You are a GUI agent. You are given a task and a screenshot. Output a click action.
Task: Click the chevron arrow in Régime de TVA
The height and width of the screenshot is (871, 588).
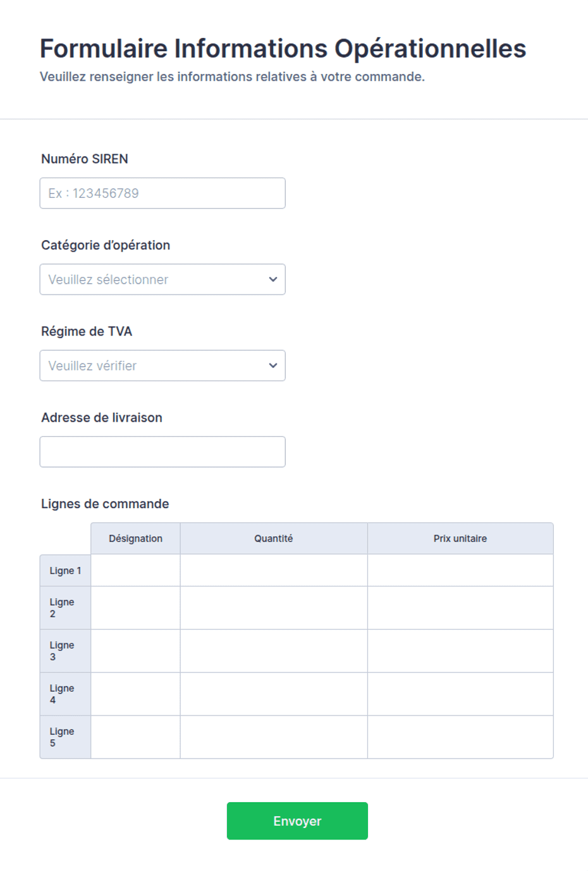click(273, 365)
